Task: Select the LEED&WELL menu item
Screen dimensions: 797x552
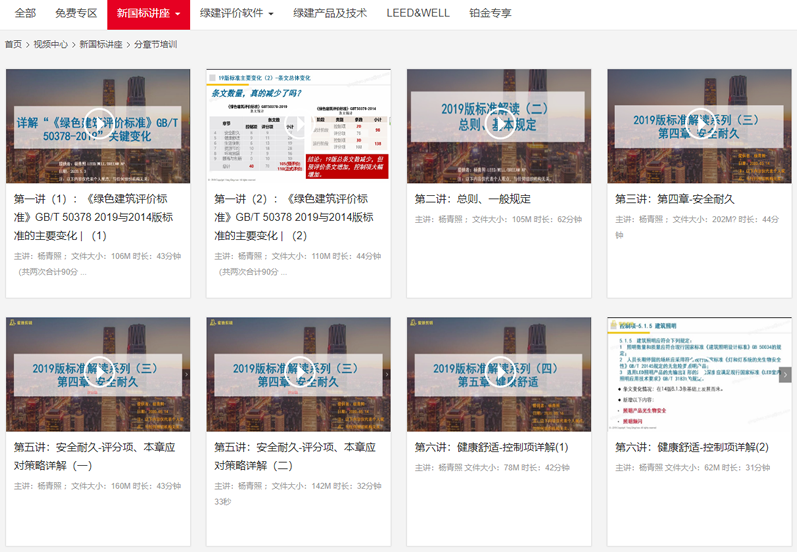Action: pos(417,14)
